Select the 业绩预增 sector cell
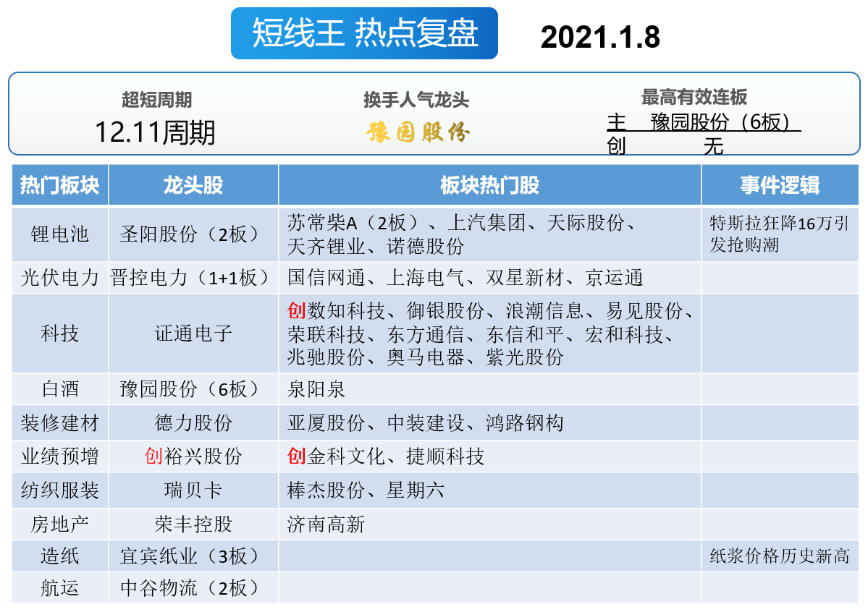This screenshot has height=612, width=868. pos(60,456)
